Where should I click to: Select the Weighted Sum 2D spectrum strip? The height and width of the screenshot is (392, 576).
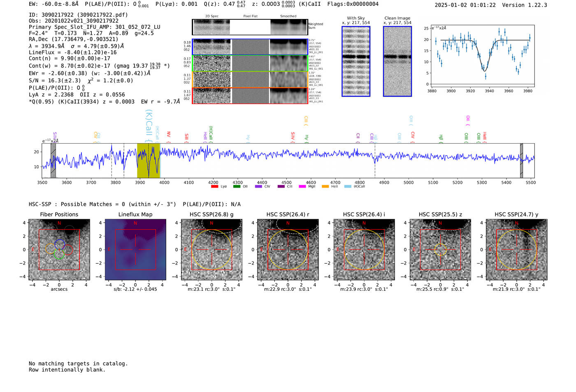click(250, 27)
